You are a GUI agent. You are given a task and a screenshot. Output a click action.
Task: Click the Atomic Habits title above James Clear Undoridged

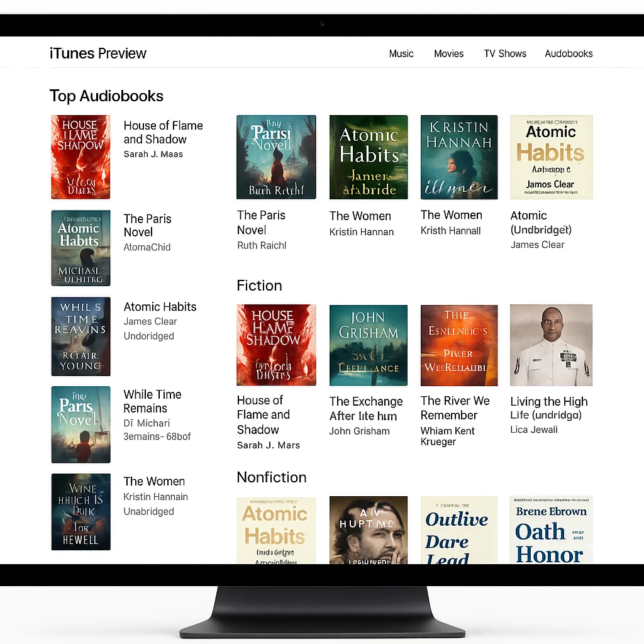point(160,306)
